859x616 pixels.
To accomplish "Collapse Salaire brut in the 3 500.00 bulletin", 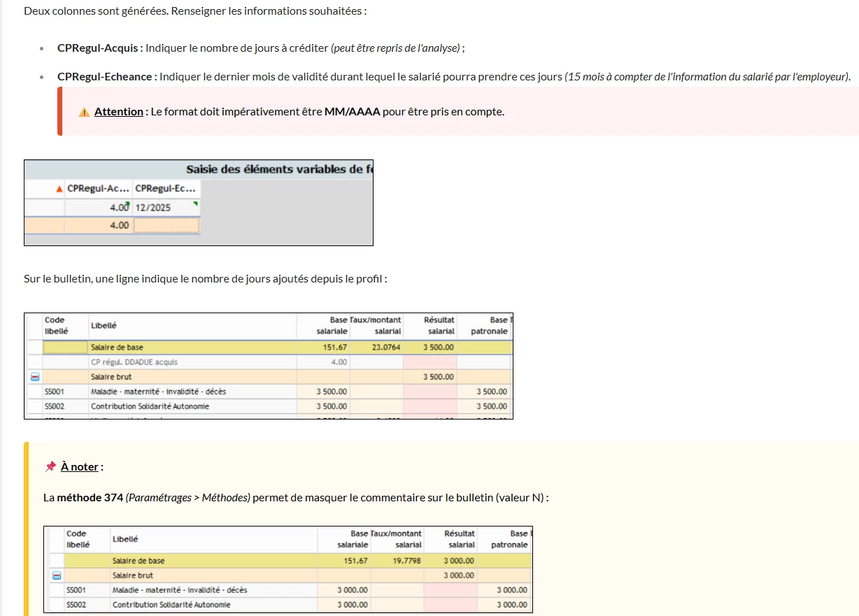I will pyautogui.click(x=34, y=377).
